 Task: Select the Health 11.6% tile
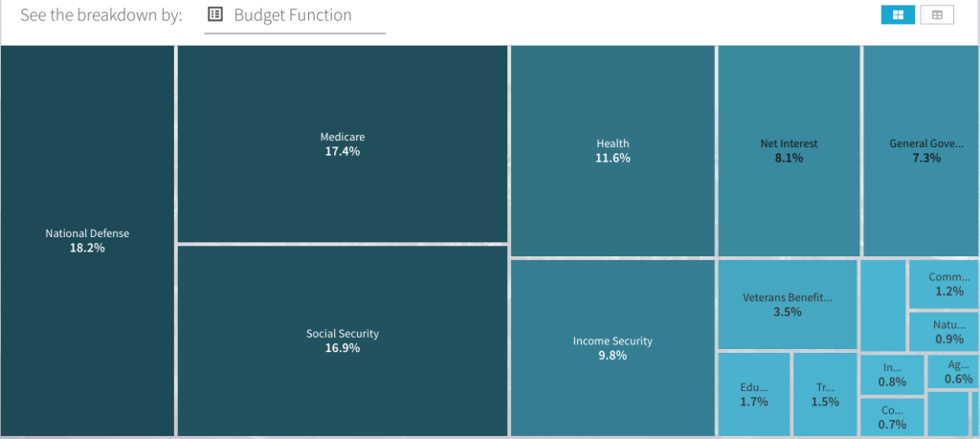coord(612,150)
